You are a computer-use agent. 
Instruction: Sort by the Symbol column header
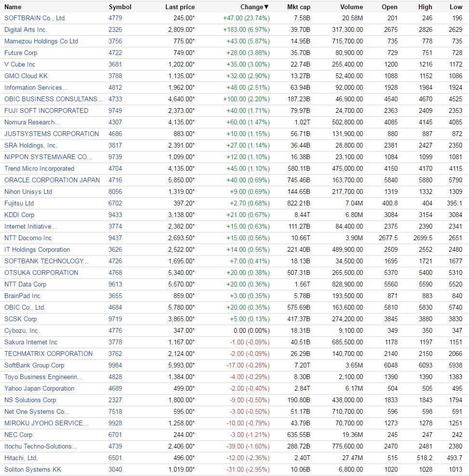point(120,7)
